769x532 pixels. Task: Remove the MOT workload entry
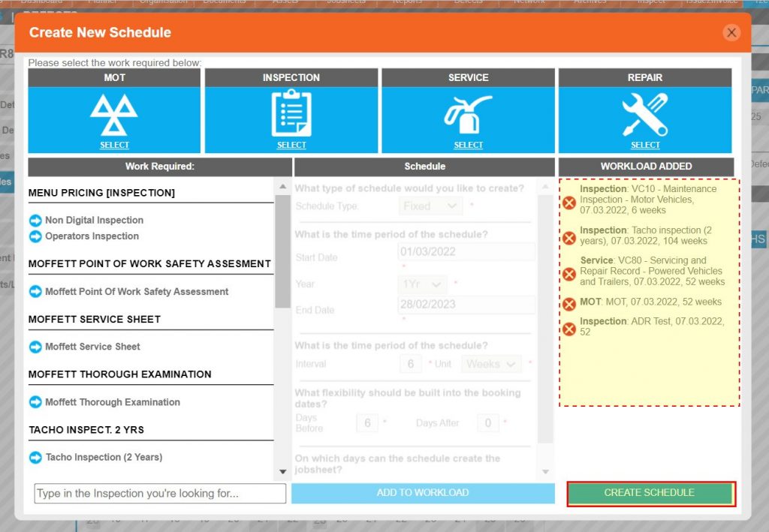pos(568,303)
